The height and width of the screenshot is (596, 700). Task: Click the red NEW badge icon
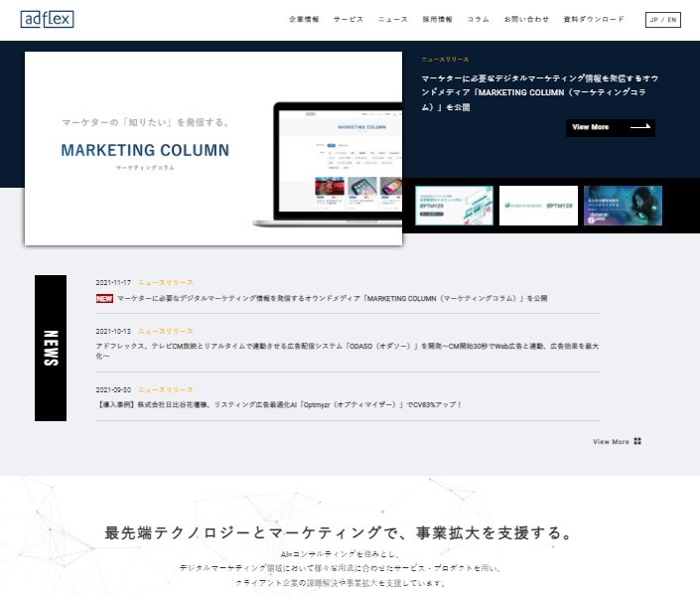[104, 298]
